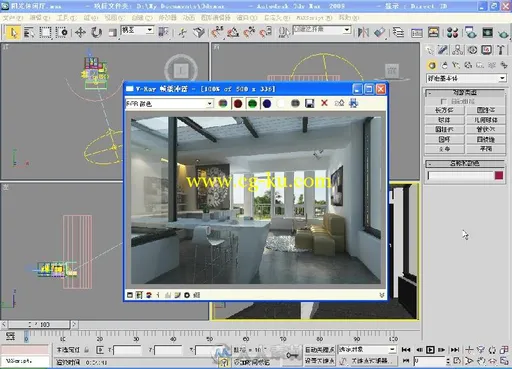512x369 pixels.
Task: Open the Curve Editor
Action: [417, 33]
